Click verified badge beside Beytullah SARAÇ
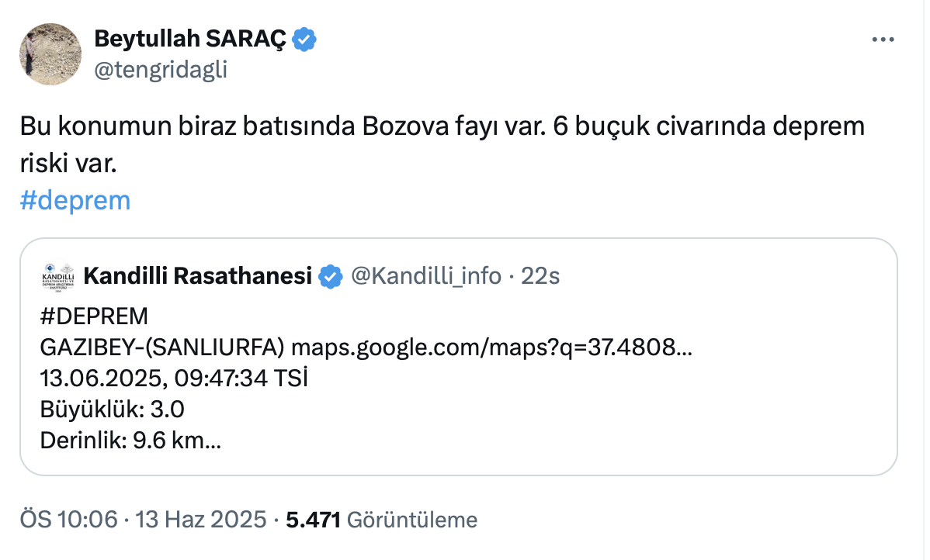The height and width of the screenshot is (560, 930). tap(304, 39)
